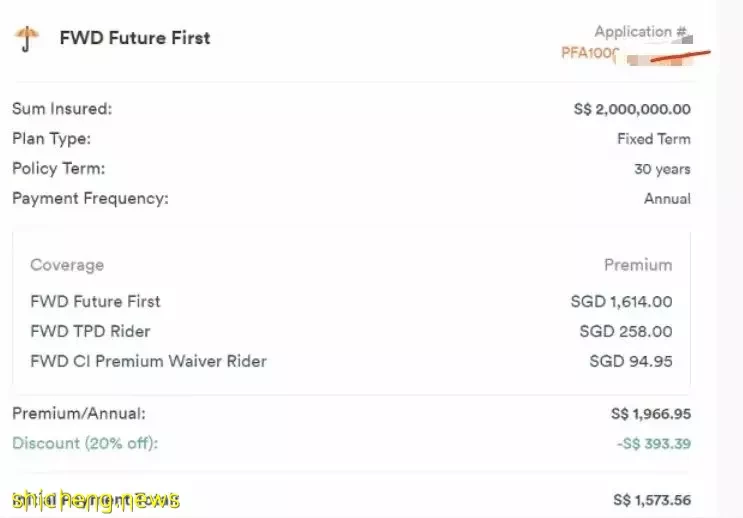Click the -S$ 393.39 discount amount

click(x=654, y=444)
